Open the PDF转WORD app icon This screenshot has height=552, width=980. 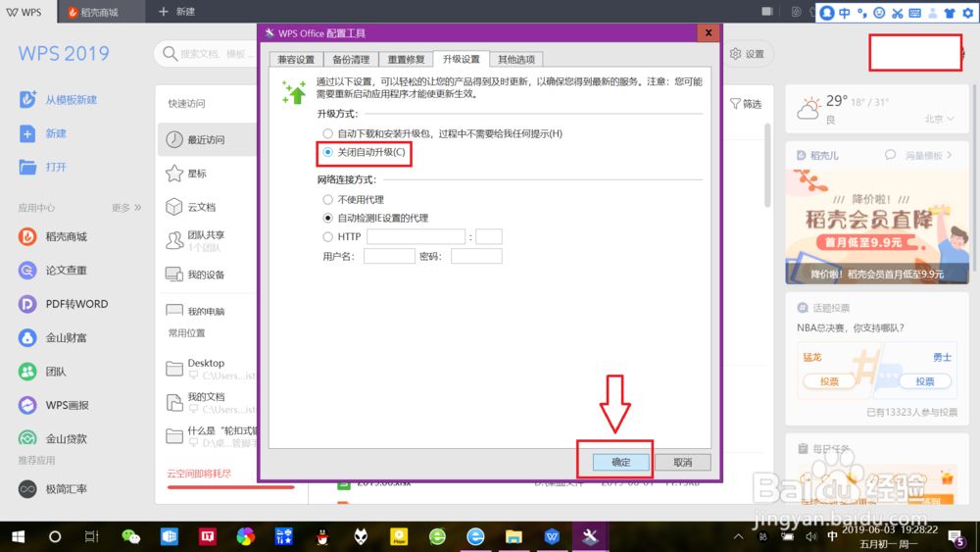[27, 304]
